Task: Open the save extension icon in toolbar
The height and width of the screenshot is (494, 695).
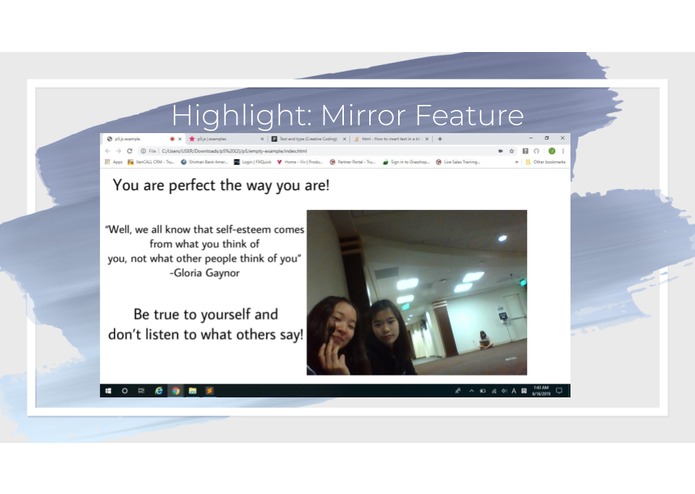Action: tap(525, 151)
